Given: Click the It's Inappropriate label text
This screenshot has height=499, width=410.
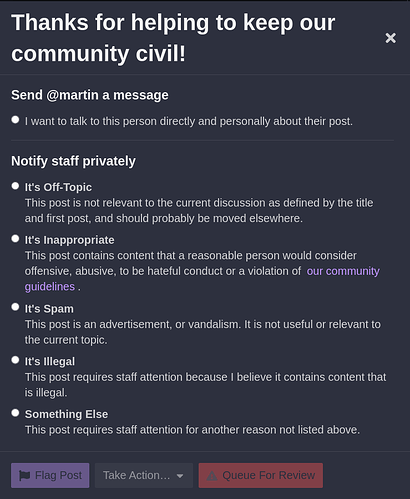Looking at the screenshot, I should click(x=69, y=240).
